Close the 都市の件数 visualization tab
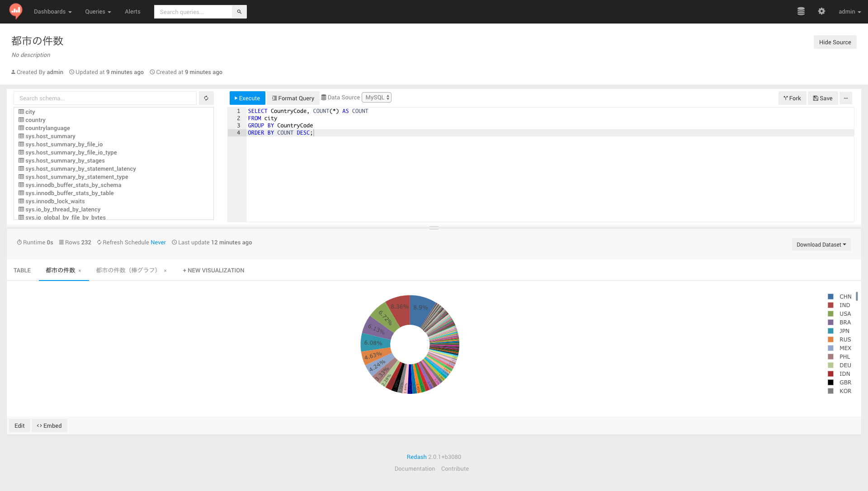Viewport: 868px width, 491px height. tap(80, 271)
